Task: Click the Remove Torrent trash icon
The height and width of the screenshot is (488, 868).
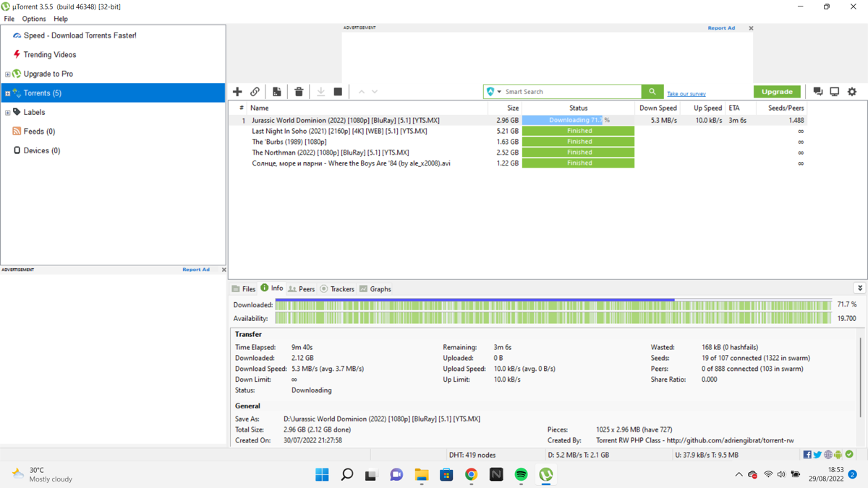Action: [299, 92]
